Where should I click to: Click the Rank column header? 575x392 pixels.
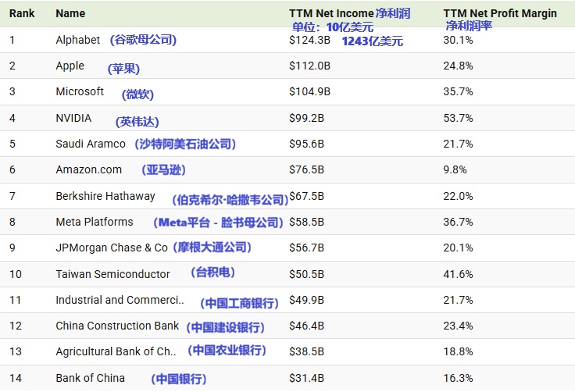point(22,13)
